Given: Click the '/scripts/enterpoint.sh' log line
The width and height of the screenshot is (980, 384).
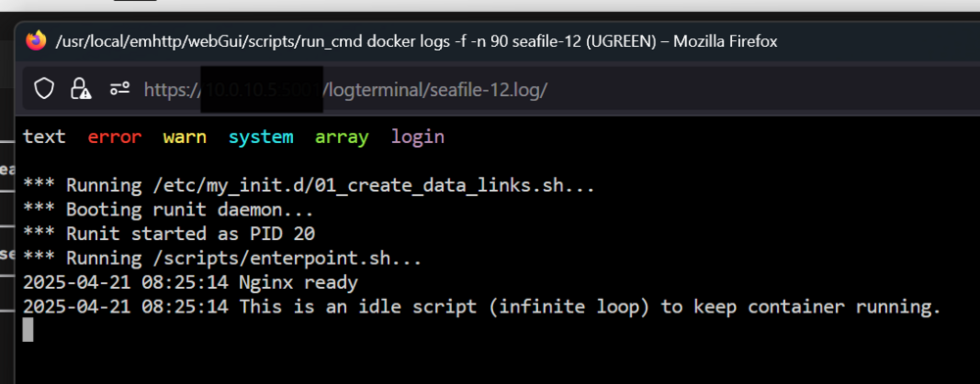Looking at the screenshot, I should 222,259.
